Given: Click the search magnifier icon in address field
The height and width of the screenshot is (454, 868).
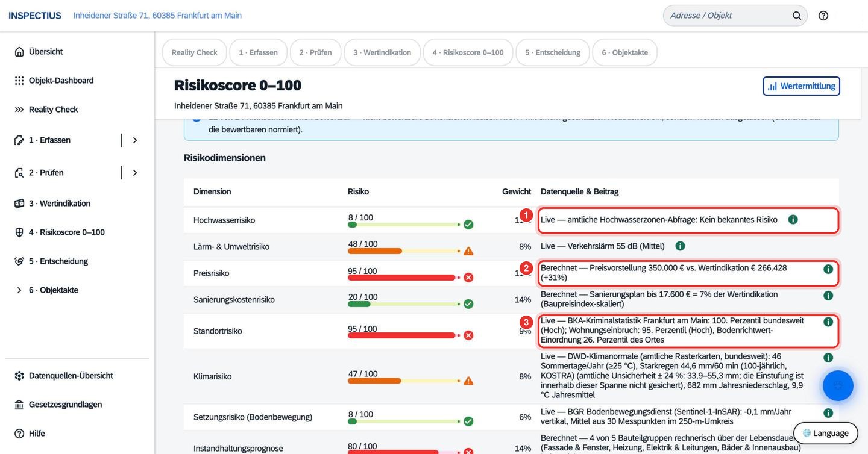Looking at the screenshot, I should pyautogui.click(x=797, y=16).
